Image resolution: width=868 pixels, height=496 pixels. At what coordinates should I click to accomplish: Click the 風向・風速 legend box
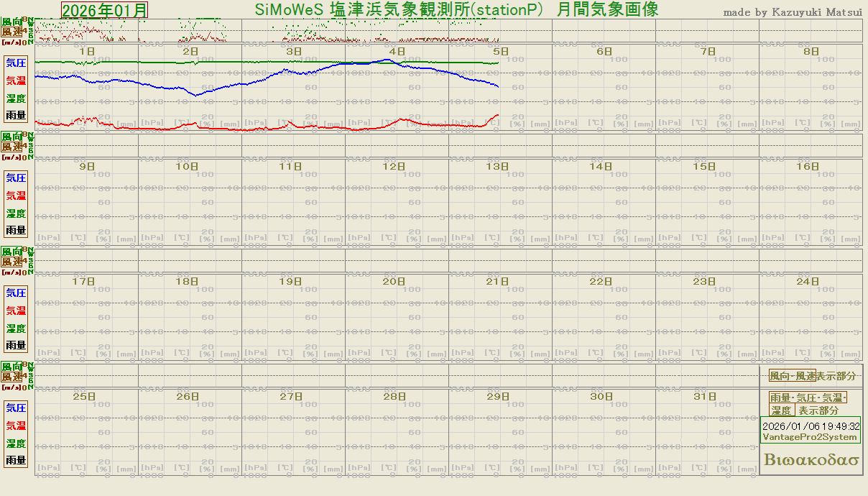click(x=793, y=376)
